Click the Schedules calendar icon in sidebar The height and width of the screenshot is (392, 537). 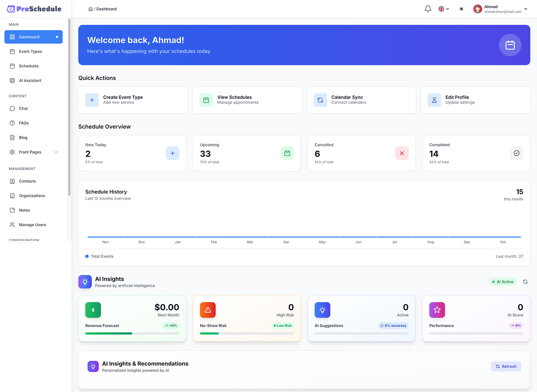(12, 66)
